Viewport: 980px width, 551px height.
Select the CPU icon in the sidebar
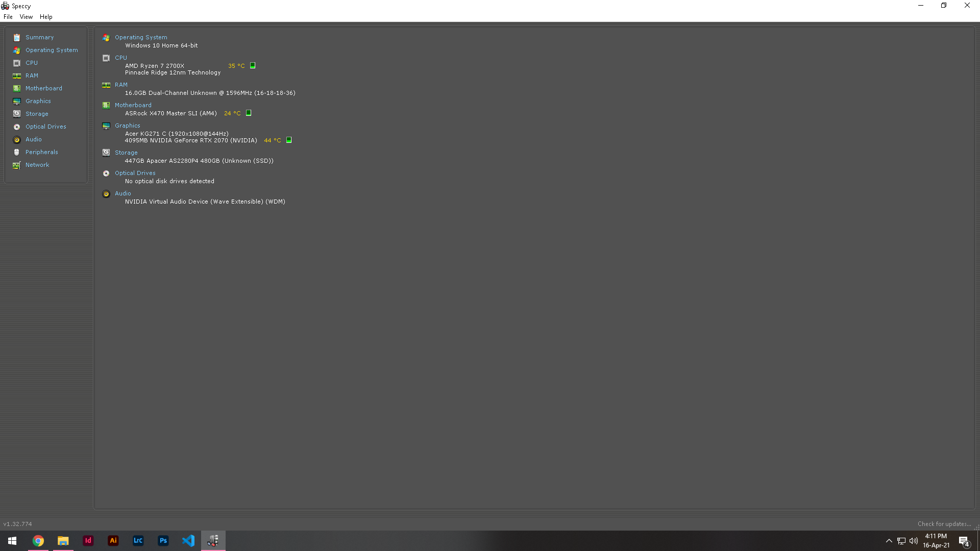(x=17, y=63)
